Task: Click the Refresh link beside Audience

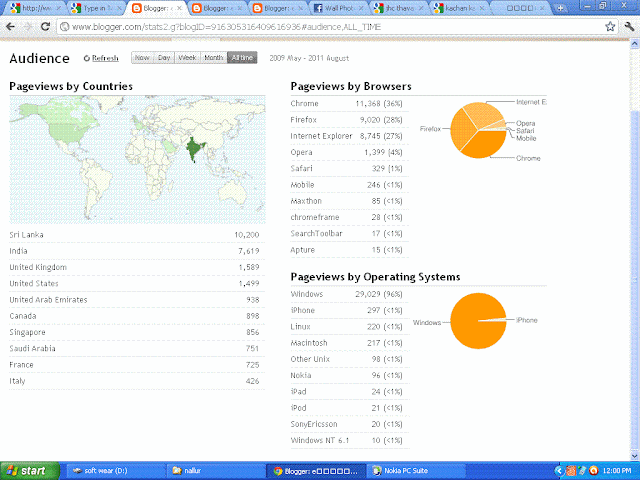Action: (x=105, y=58)
